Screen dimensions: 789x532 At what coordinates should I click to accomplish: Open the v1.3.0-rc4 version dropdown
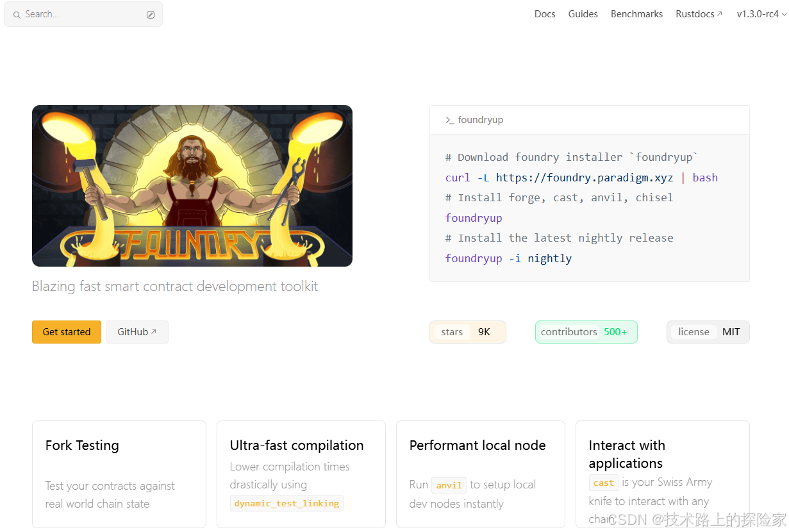pyautogui.click(x=761, y=14)
